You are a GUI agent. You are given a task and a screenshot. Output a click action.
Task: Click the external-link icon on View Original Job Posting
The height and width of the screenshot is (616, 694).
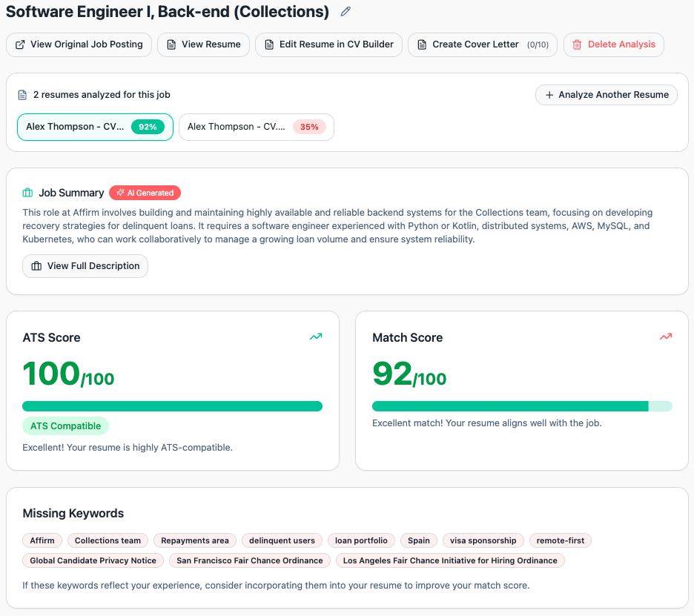(19, 44)
